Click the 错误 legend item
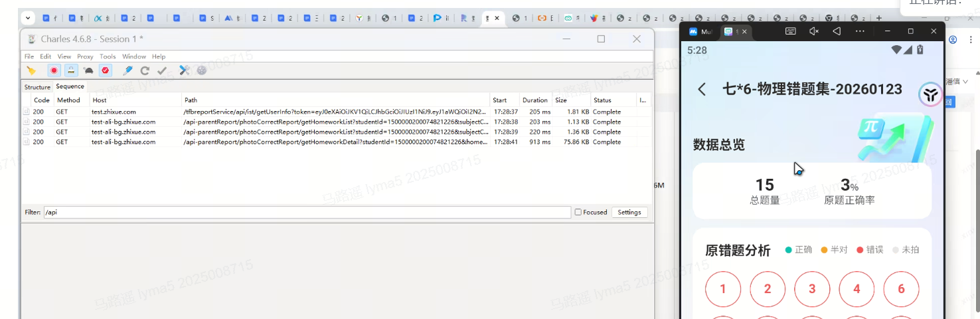 [870, 250]
